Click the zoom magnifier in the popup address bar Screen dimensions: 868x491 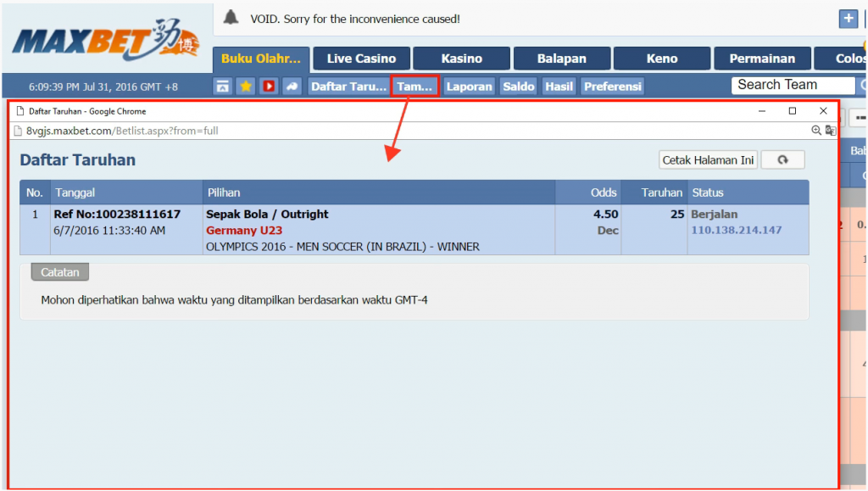pos(816,131)
